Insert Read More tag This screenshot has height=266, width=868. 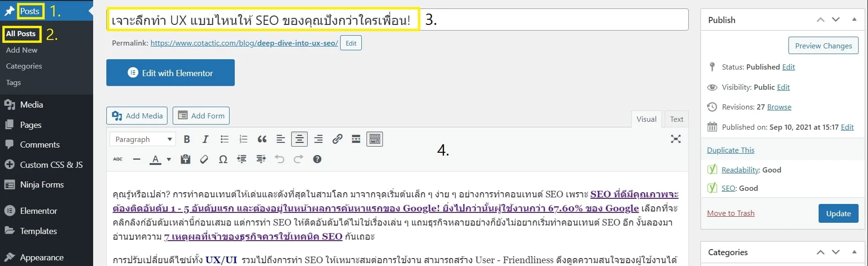(356, 139)
